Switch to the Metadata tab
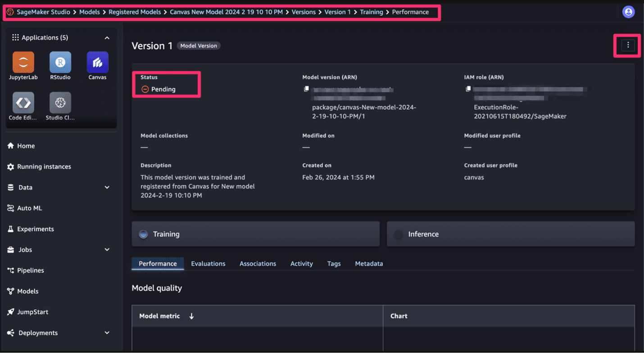Image resolution: width=644 pixels, height=355 pixels. pos(369,264)
